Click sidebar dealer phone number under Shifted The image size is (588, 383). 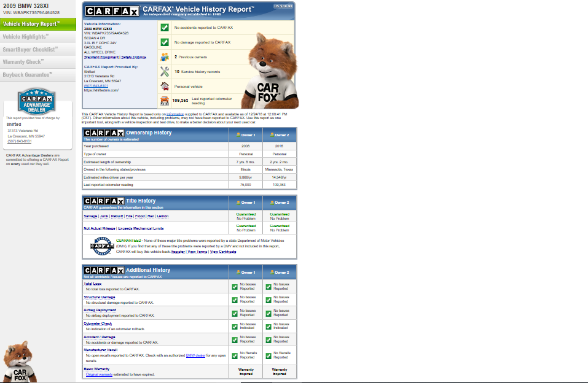point(20,141)
